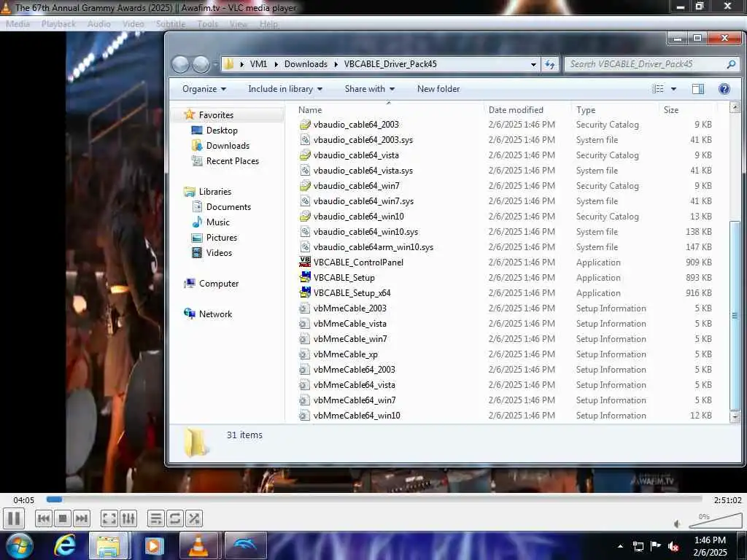Click VLC previous media button
This screenshot has width=747, height=560.
tap(43, 518)
